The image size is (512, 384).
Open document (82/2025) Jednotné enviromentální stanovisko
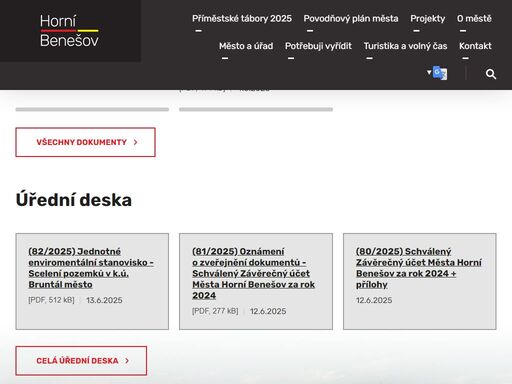91,268
